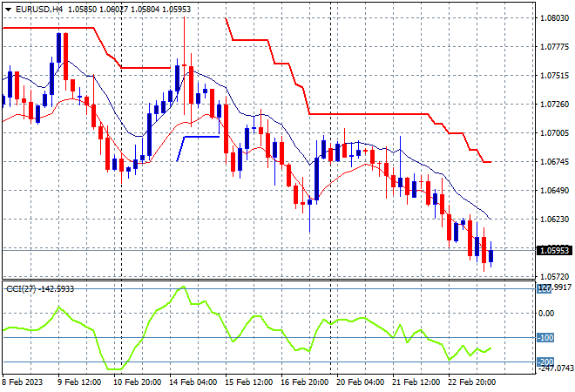Select the 10 Feb 20:00 time label

coord(137,382)
